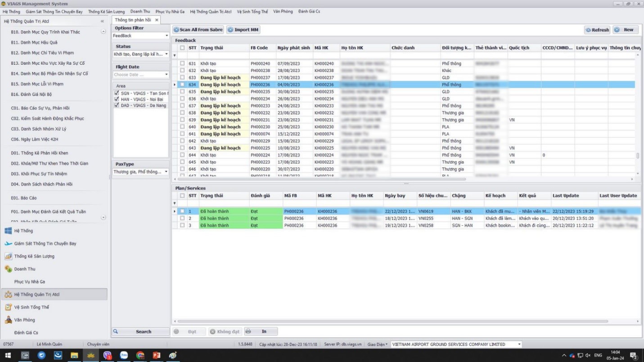Select the Doanh Thu coins icon
Viewport: 644px width, 362px height.
8,269
